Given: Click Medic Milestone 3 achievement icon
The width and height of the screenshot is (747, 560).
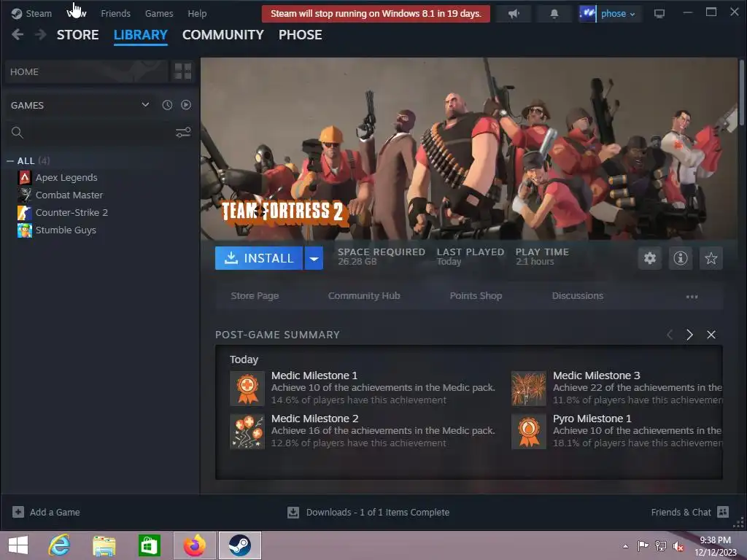Looking at the screenshot, I should point(529,389).
